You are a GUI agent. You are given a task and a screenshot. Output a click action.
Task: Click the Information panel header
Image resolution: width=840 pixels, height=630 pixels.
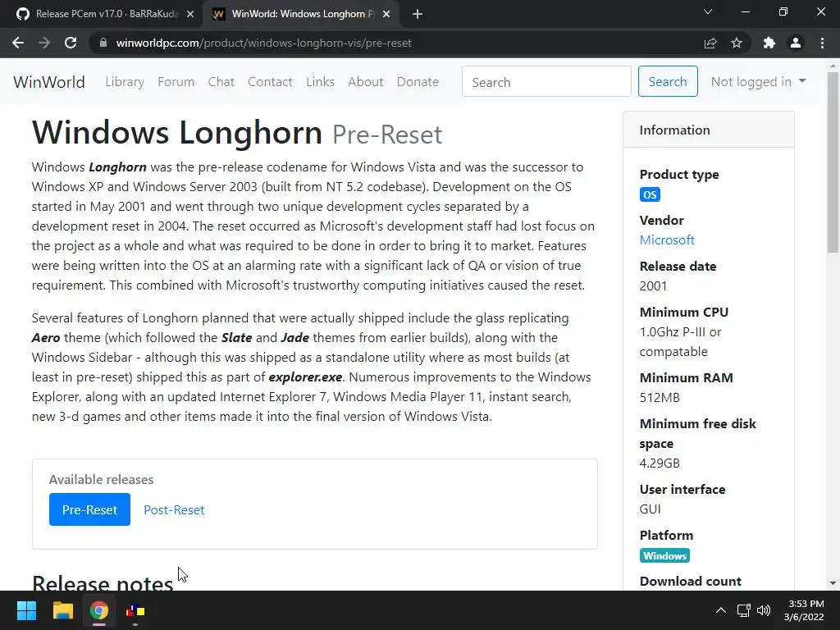(708, 130)
